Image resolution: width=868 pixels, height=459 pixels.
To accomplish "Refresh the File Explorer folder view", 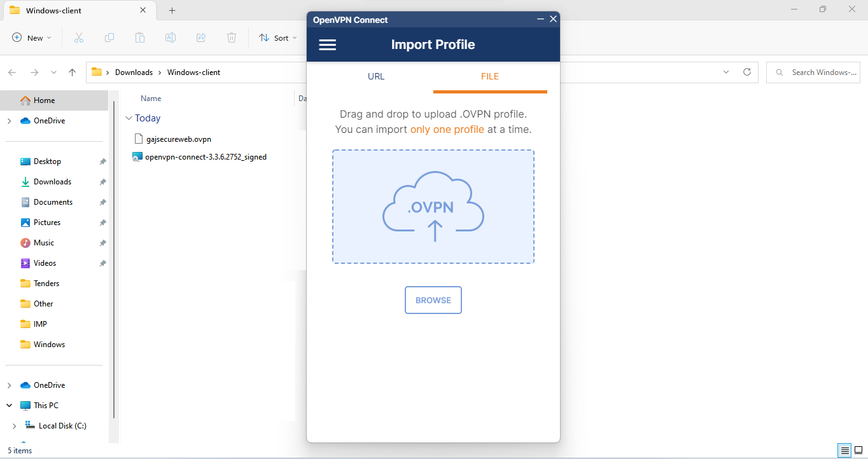I will point(747,72).
